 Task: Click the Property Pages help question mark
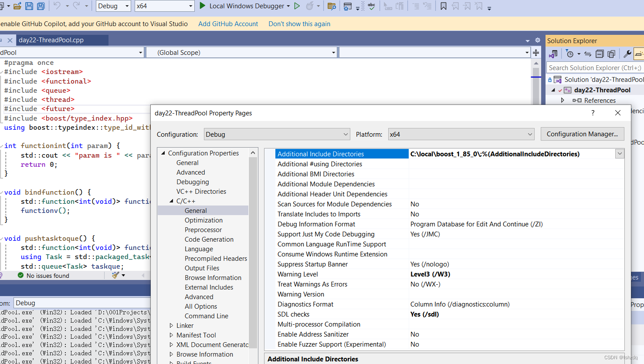tap(593, 113)
